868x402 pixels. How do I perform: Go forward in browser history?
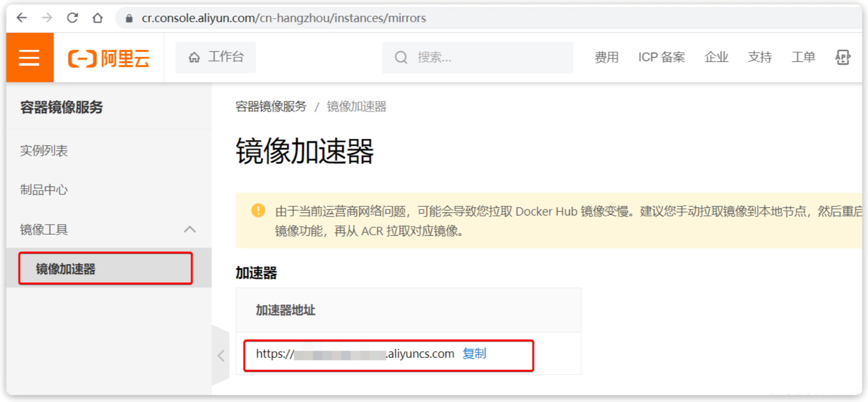point(47,18)
